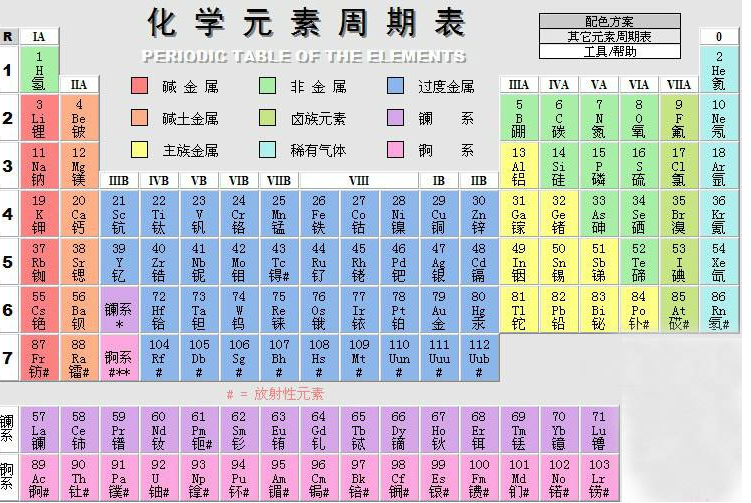Select calcium cell 20 Ca
The height and width of the screenshot is (503, 751).
pos(79,214)
